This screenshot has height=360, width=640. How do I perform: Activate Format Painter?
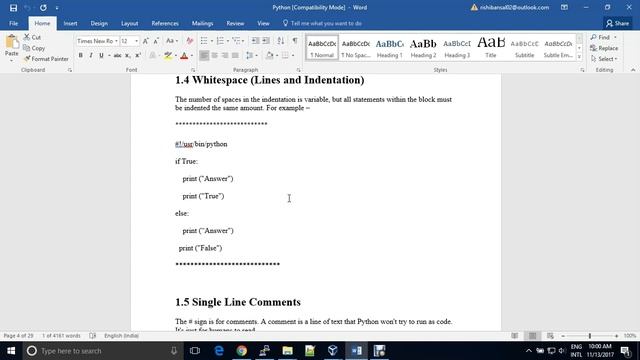tap(46, 59)
